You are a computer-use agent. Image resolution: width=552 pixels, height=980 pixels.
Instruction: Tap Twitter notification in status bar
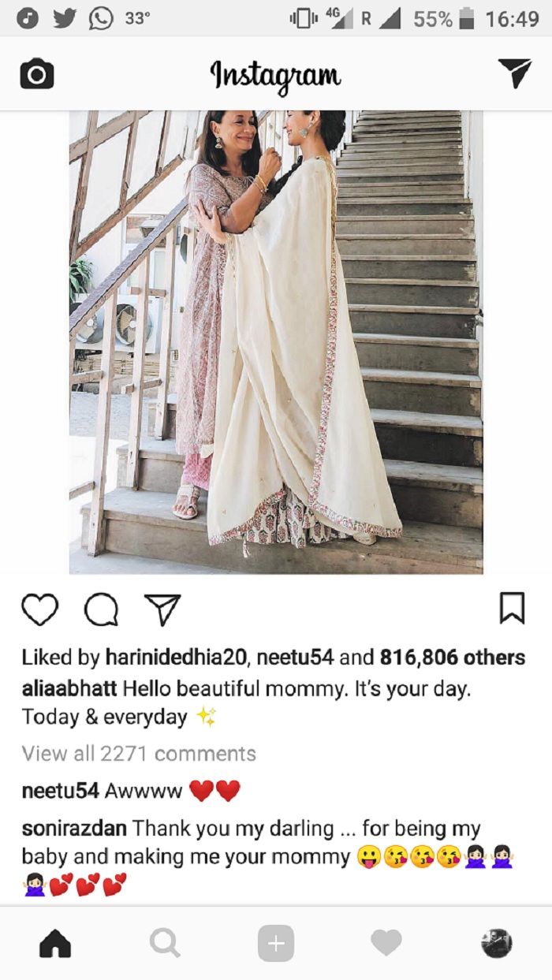pos(65,18)
